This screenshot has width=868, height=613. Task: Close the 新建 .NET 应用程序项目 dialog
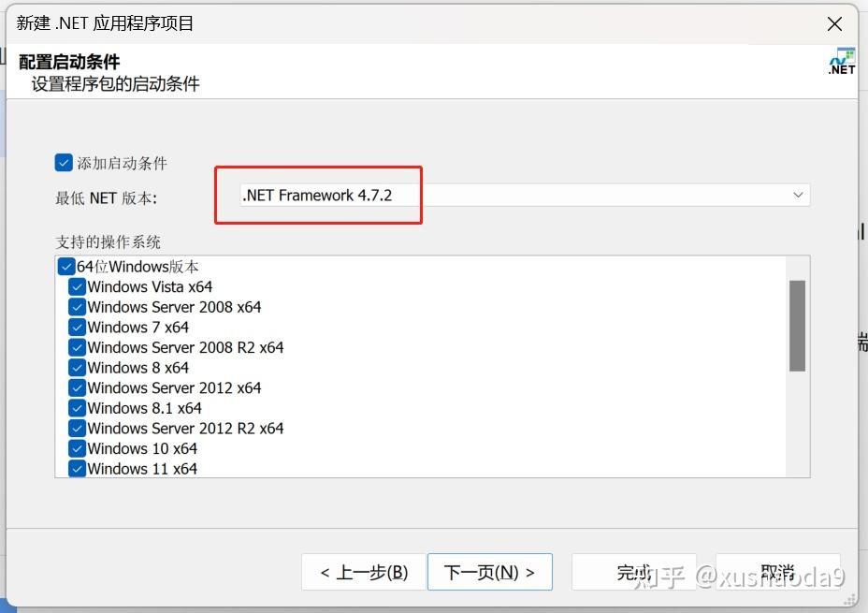(833, 23)
